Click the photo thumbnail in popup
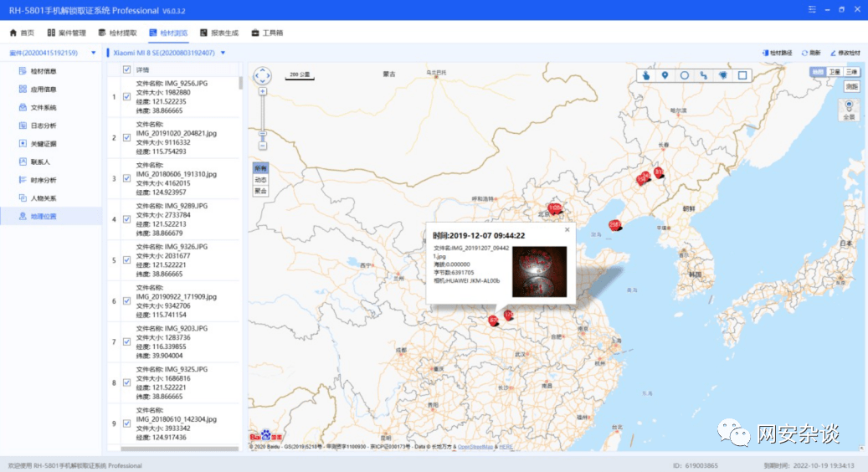The height and width of the screenshot is (472, 868). [x=539, y=272]
